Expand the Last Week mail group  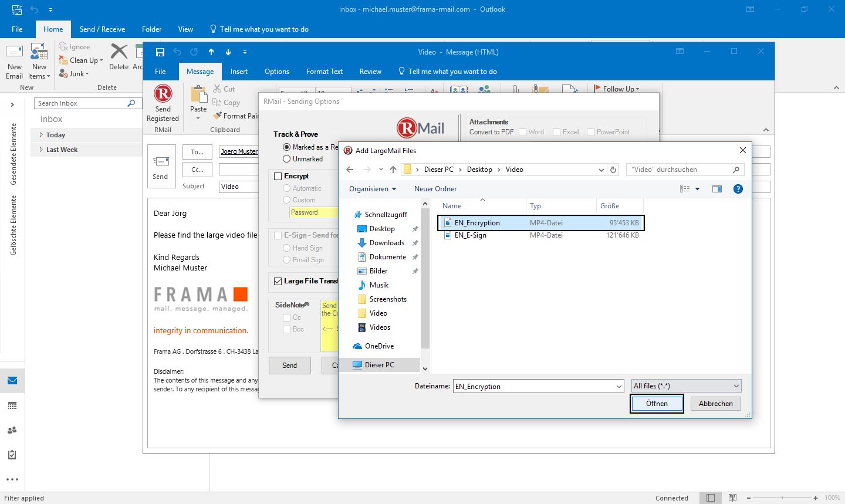click(x=41, y=150)
